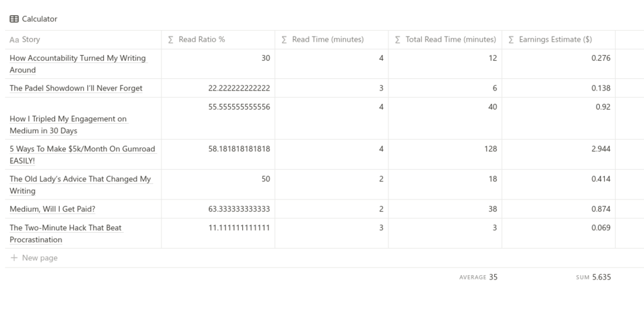Click sigma icon beside Read Ratio %

[170, 40]
